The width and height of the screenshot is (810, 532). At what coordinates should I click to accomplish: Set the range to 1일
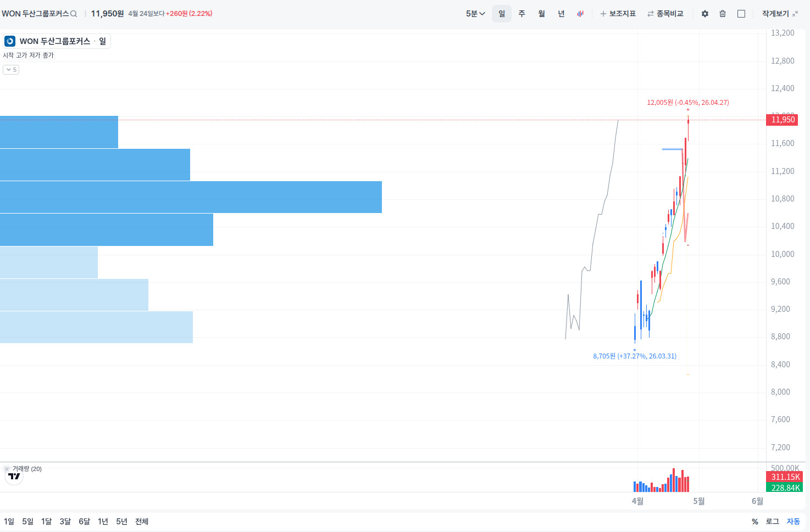9,522
